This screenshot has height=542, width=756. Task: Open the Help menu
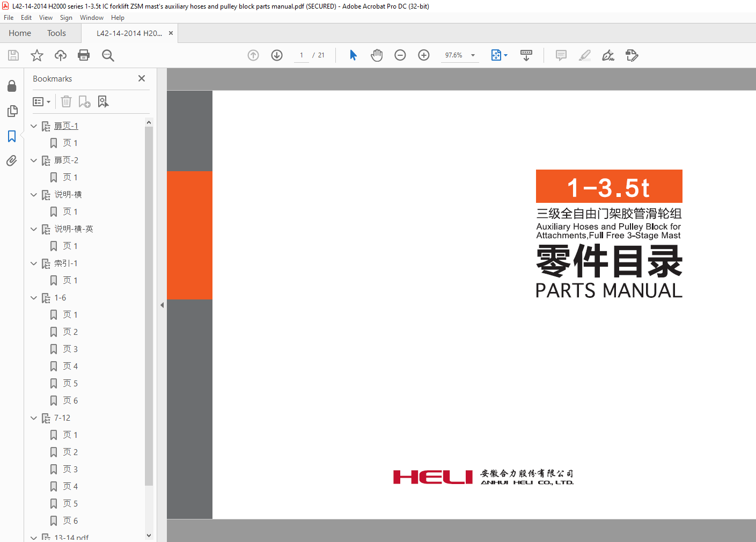(118, 18)
